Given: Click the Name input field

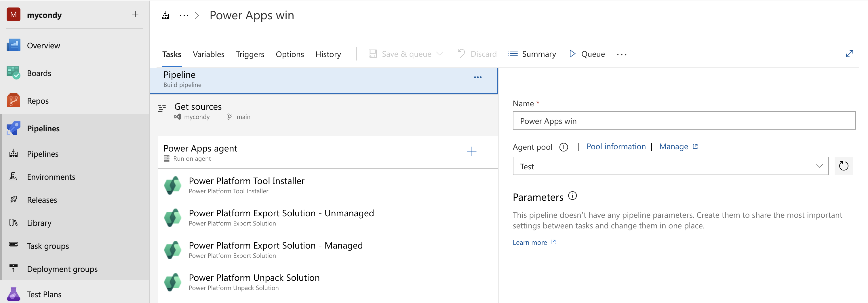Looking at the screenshot, I should [684, 121].
